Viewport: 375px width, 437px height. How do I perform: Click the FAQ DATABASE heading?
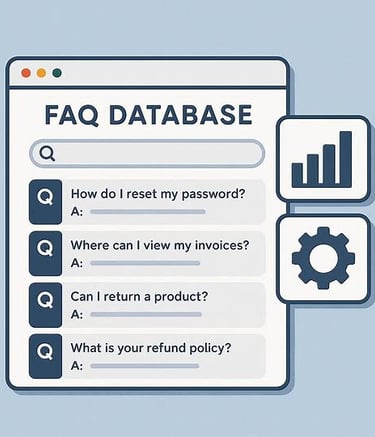[148, 115]
